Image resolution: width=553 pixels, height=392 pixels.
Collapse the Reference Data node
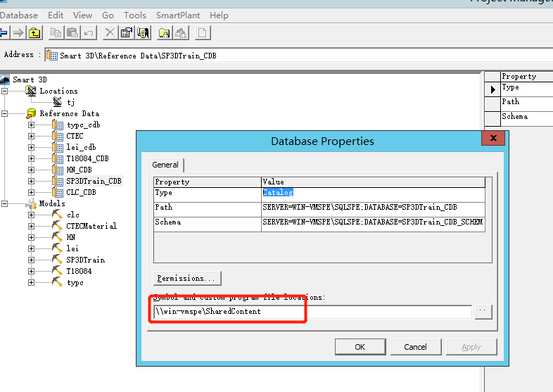tap(5, 113)
